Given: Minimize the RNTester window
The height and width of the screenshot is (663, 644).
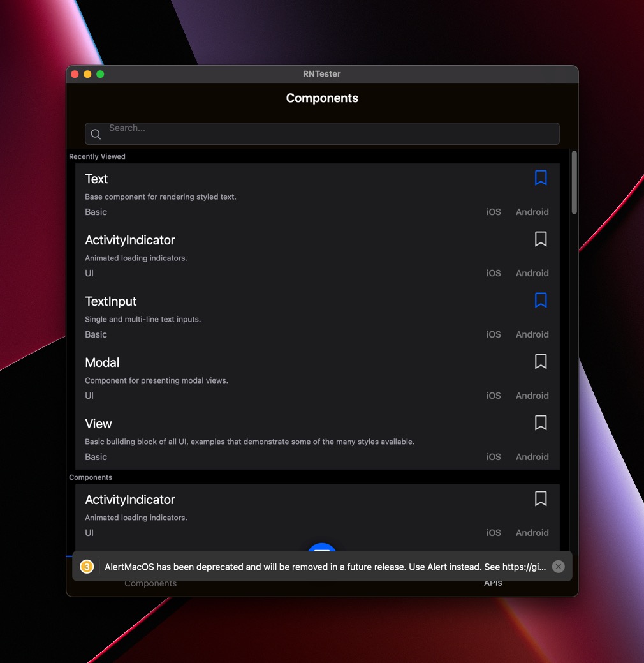Looking at the screenshot, I should [87, 74].
